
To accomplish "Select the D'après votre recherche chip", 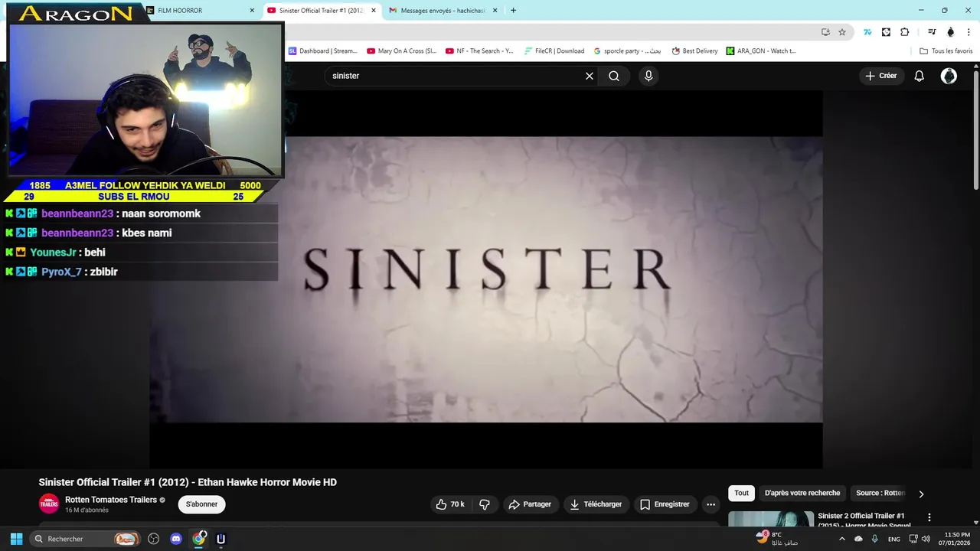I will pos(802,493).
